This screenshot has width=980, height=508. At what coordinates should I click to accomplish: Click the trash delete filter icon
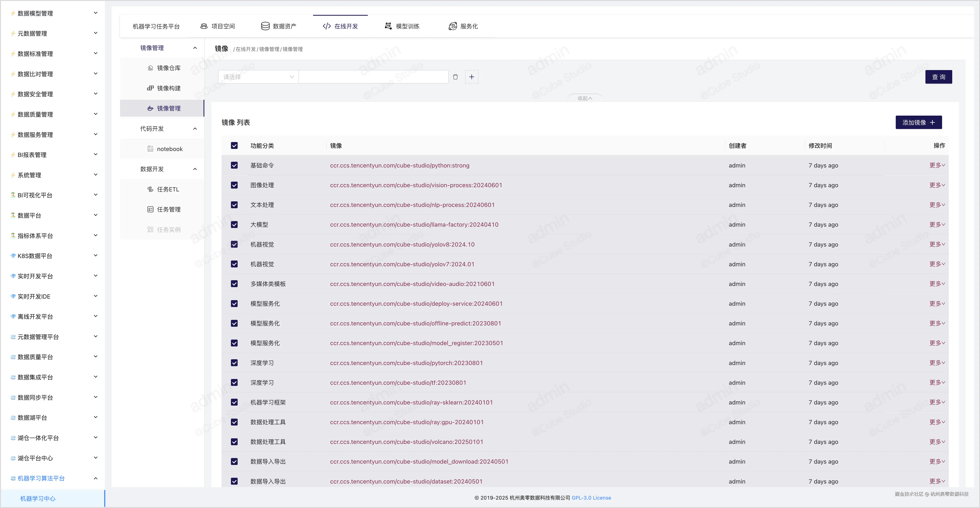(455, 77)
